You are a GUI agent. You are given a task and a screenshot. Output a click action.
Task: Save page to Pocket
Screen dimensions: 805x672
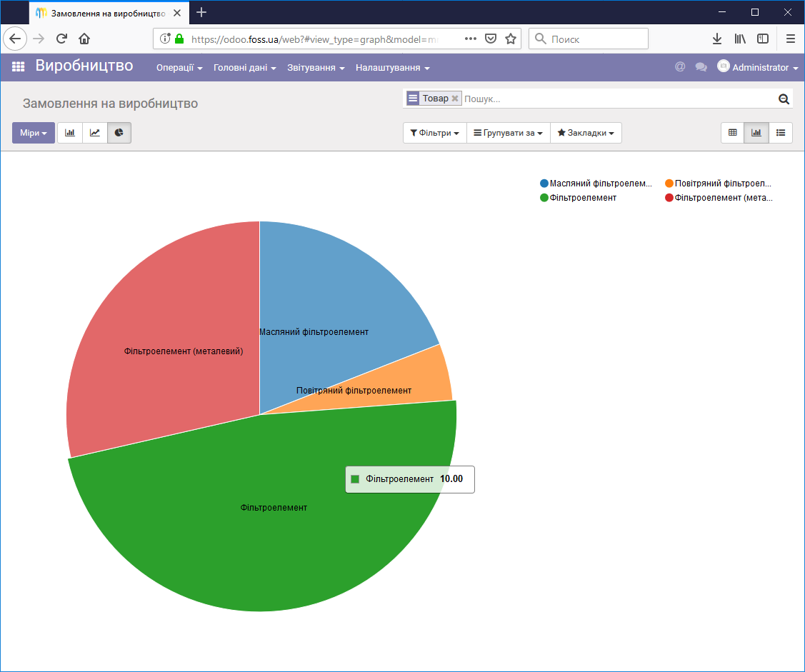point(491,39)
